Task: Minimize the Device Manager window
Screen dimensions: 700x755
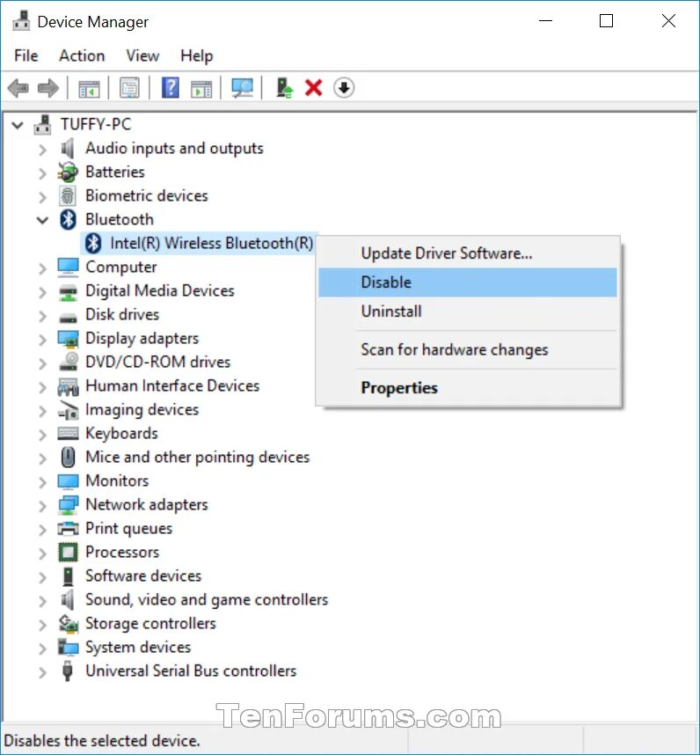Action: pos(545,21)
